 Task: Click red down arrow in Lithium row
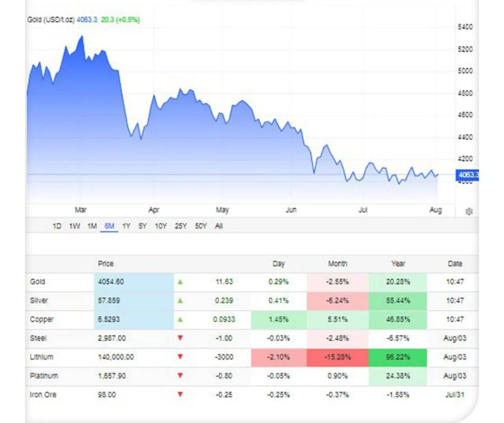click(180, 357)
